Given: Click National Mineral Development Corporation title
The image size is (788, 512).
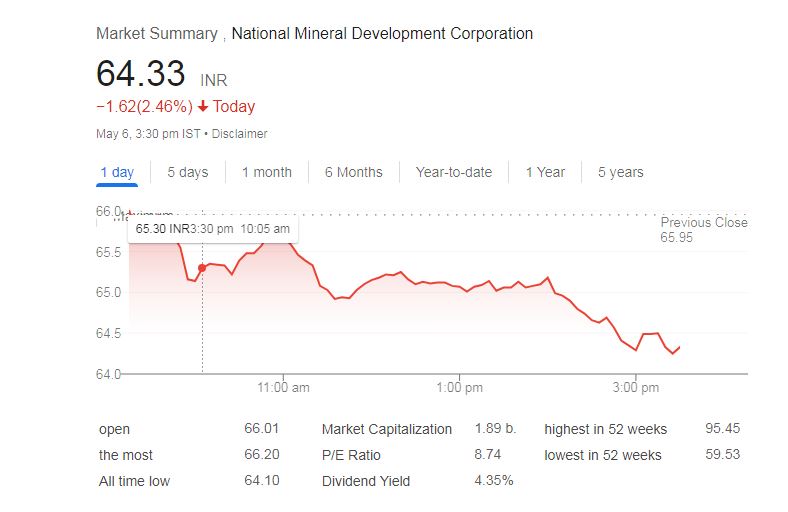Looking at the screenshot, I should pos(382,34).
